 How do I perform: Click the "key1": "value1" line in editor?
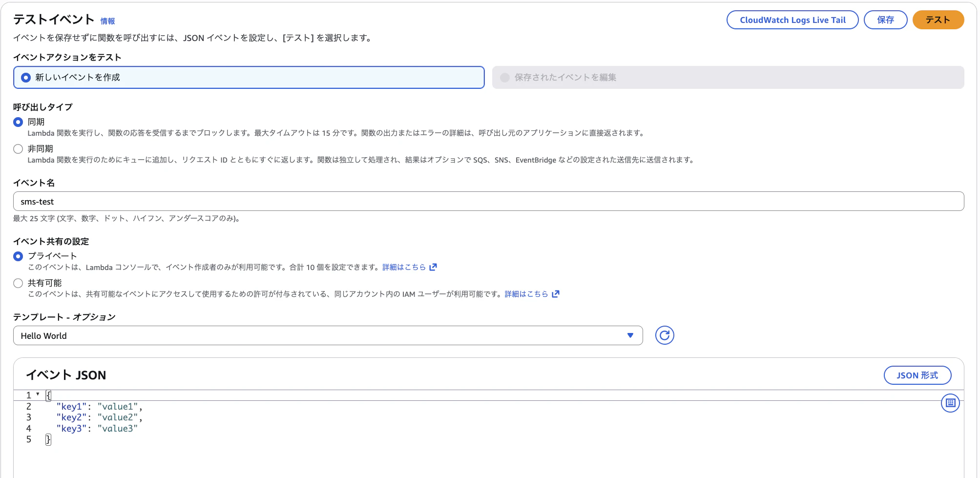[x=100, y=406]
